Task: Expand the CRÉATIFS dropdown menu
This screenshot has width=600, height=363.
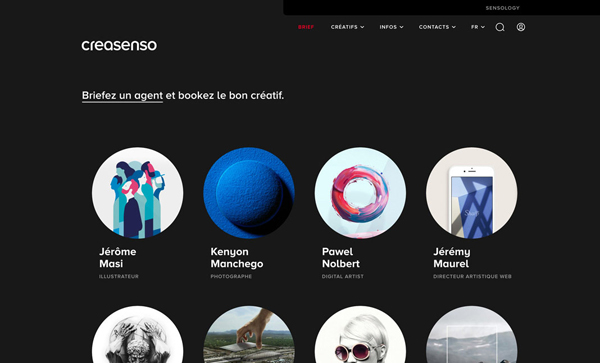Action: (x=347, y=27)
